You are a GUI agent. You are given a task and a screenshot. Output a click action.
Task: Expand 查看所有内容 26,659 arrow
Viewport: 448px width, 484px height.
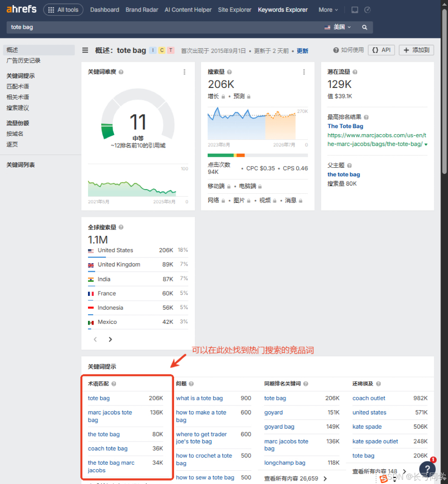[325, 478]
